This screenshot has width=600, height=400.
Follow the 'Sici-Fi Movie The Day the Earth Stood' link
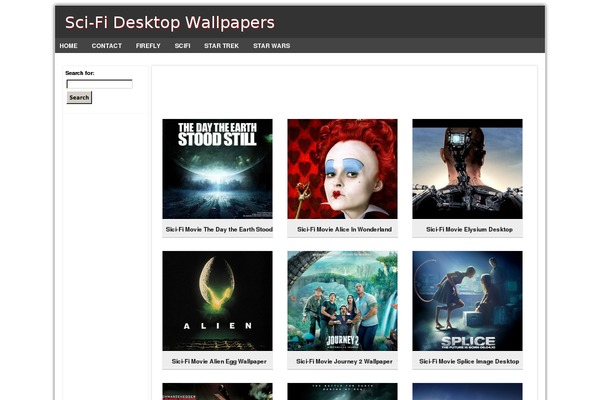coord(219,229)
